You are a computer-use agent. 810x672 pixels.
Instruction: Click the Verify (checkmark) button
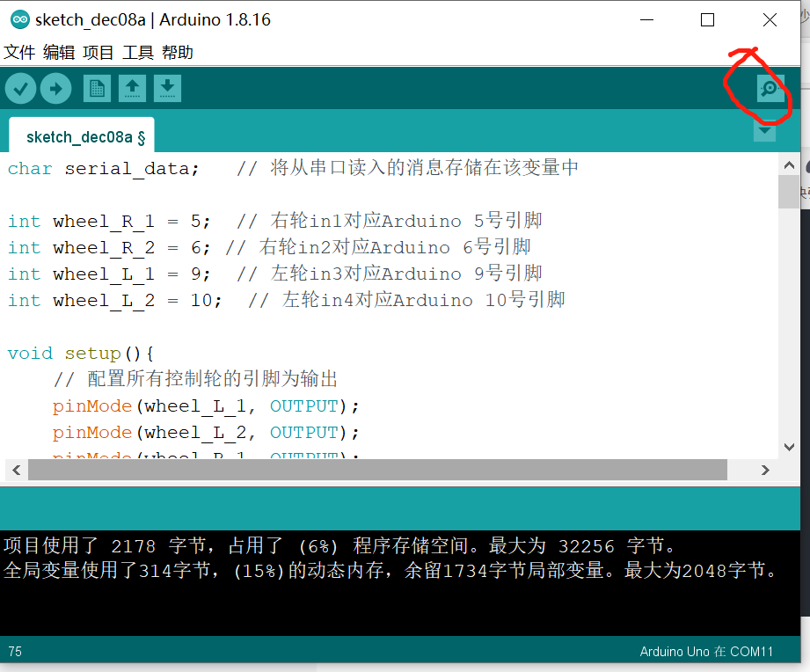tap(20, 89)
